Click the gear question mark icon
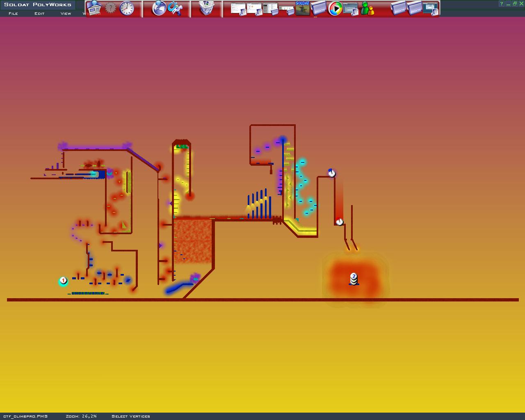 coord(110,8)
